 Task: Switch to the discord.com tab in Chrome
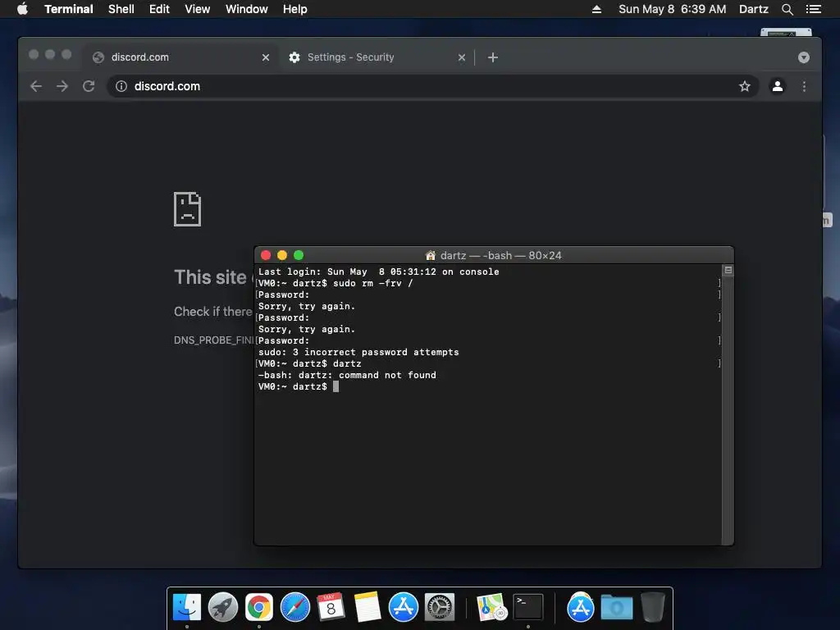tap(180, 57)
